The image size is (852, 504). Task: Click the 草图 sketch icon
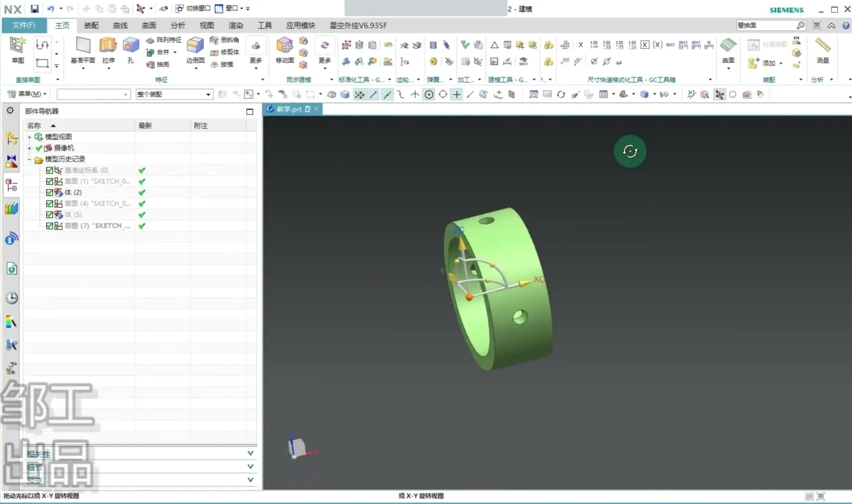pyautogui.click(x=17, y=46)
